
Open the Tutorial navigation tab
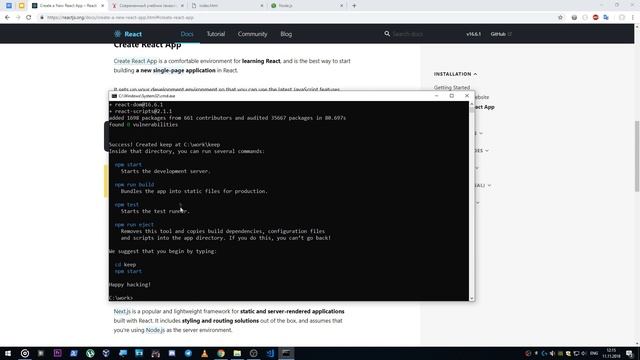click(216, 34)
